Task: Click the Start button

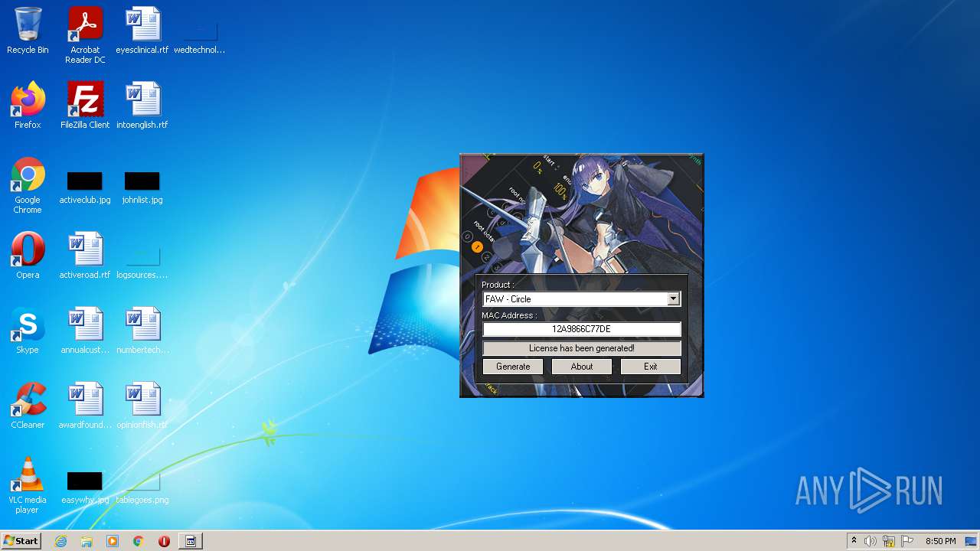Action: [21, 541]
